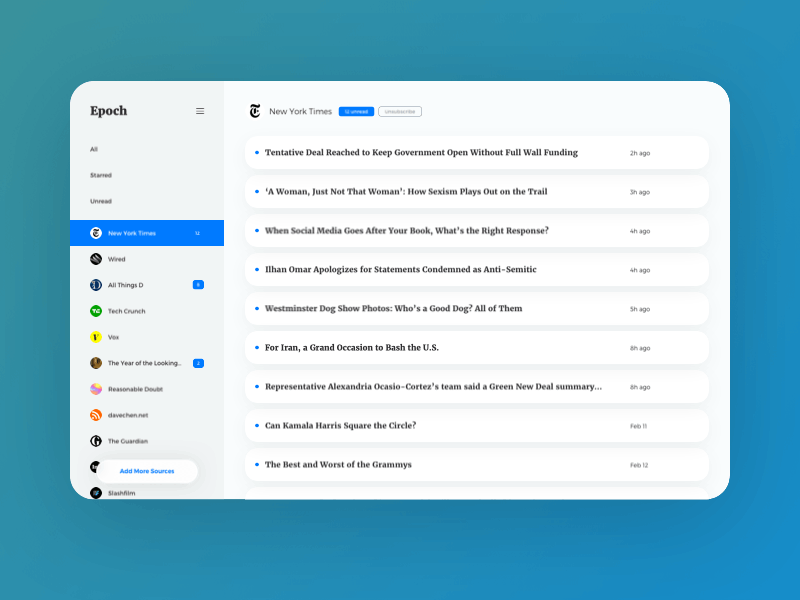
Task: Open the hamburger menu beside Epoch
Action: tap(200, 111)
